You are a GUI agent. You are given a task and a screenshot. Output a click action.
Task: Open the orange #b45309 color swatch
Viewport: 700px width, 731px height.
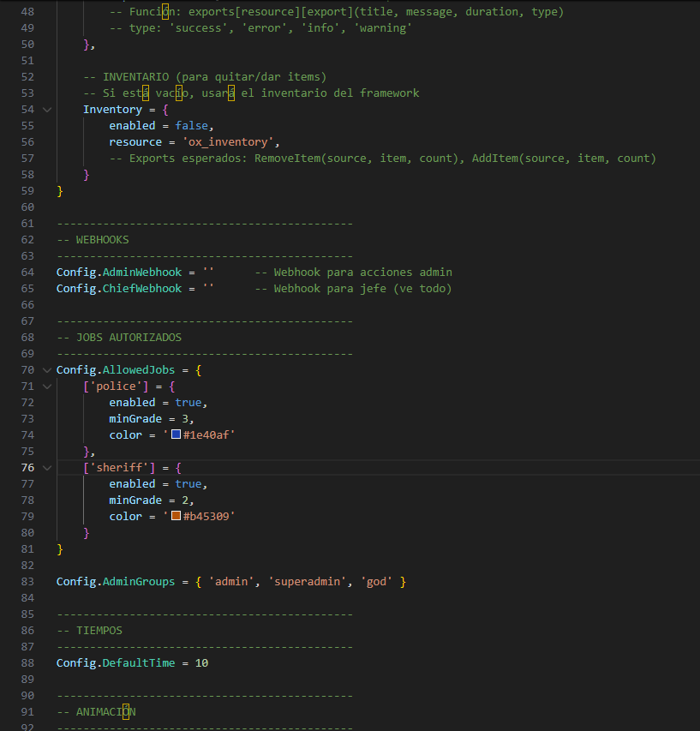click(176, 517)
